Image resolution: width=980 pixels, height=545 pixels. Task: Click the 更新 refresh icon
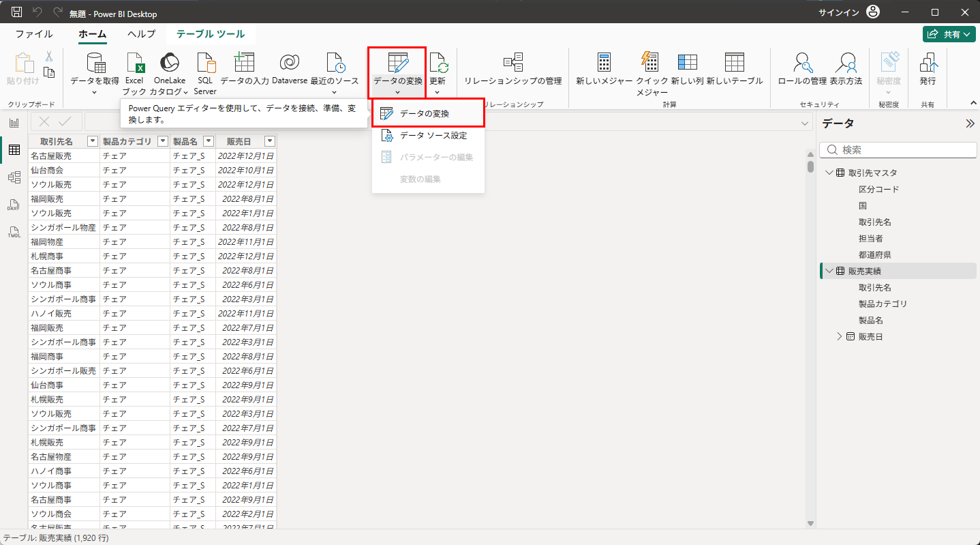(438, 63)
